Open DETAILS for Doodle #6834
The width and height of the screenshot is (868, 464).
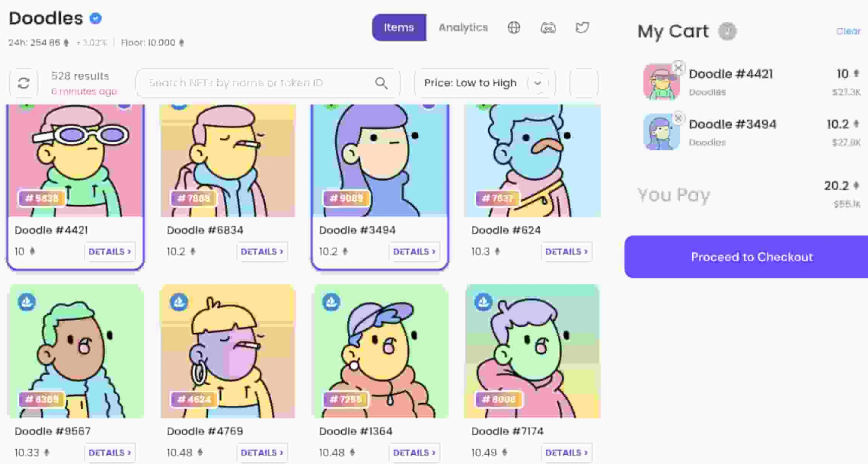click(262, 252)
